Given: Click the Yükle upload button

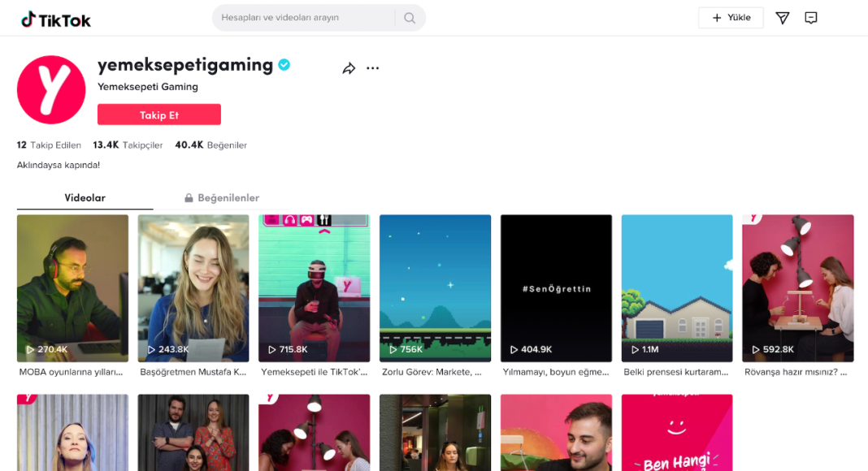Looking at the screenshot, I should click(x=731, y=18).
